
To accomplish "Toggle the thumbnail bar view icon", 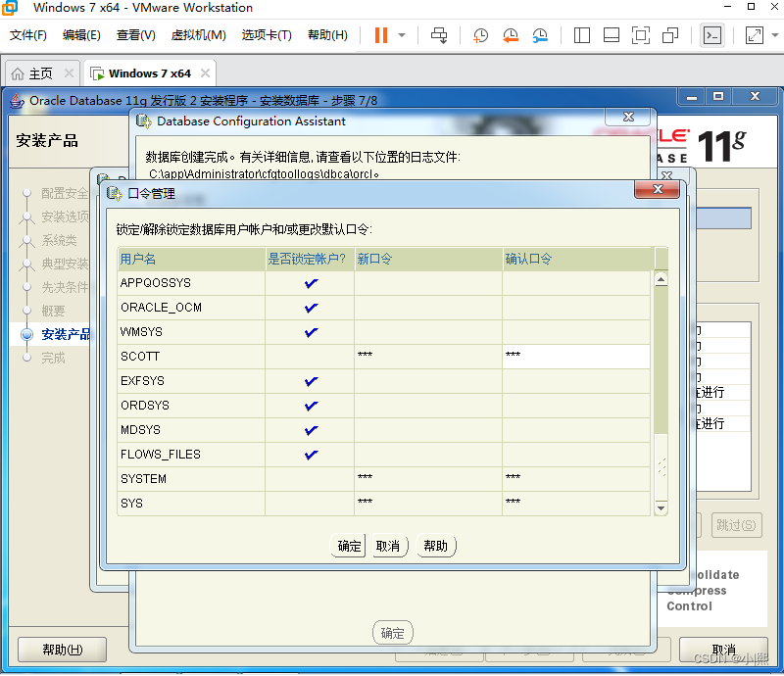I will click(x=611, y=35).
